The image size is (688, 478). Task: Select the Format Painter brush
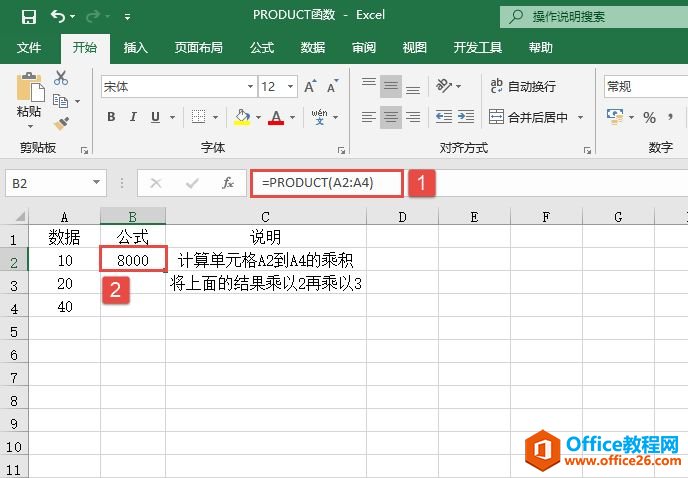[x=61, y=124]
